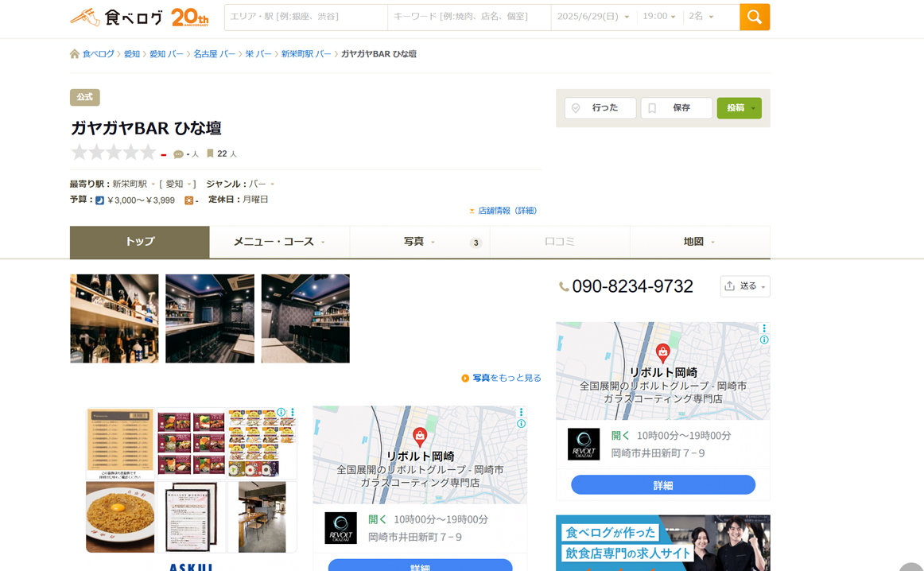This screenshot has height=571, width=924.
Task: Open the reservation date dropdown
Action: (x=593, y=17)
